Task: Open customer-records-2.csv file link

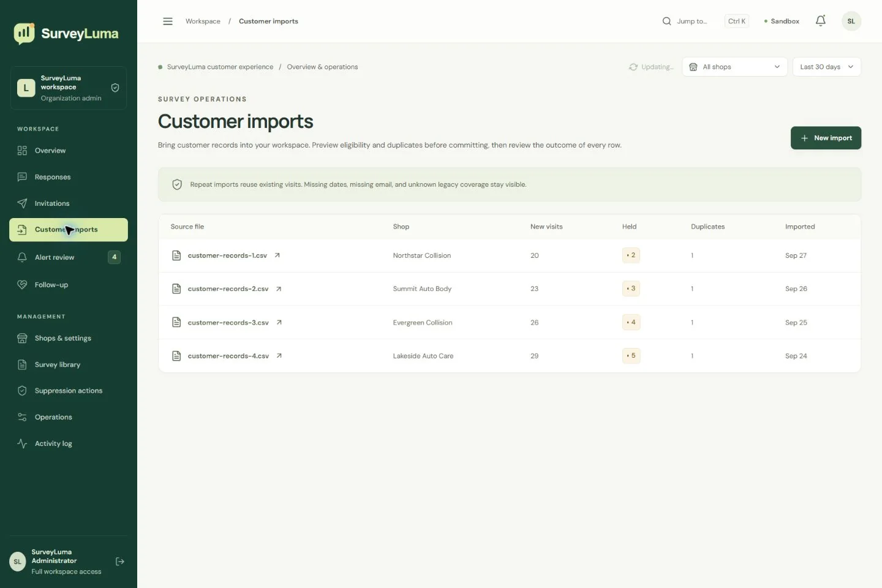Action: (228, 289)
